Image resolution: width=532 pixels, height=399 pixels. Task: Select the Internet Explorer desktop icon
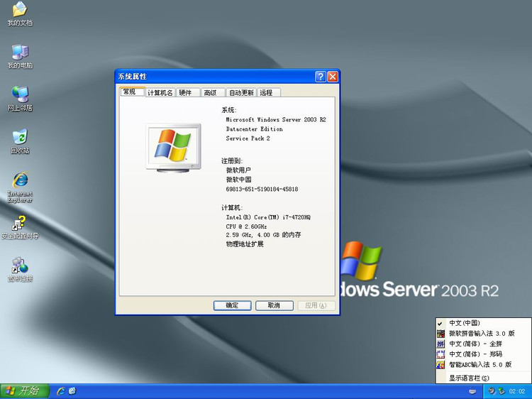[20, 187]
